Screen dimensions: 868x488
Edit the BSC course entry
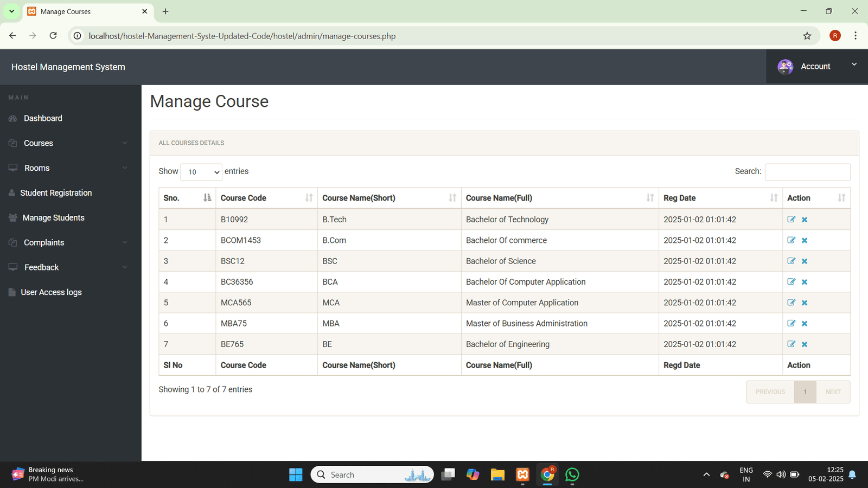click(792, 261)
